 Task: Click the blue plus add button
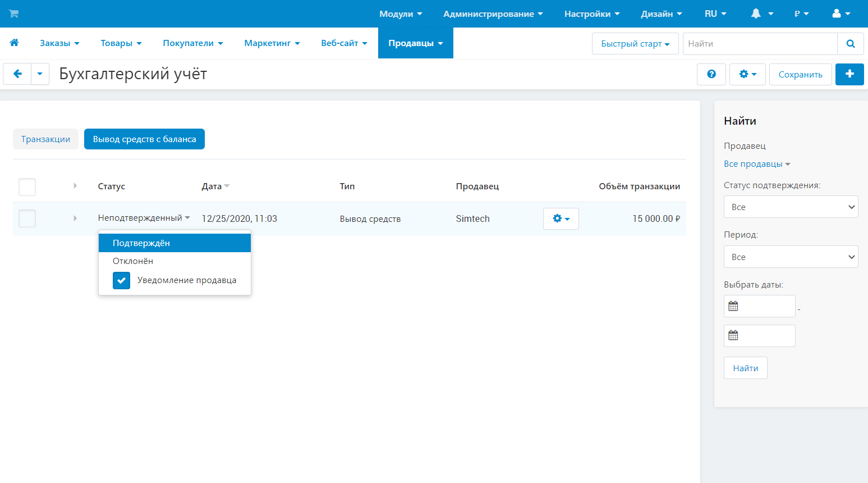849,74
